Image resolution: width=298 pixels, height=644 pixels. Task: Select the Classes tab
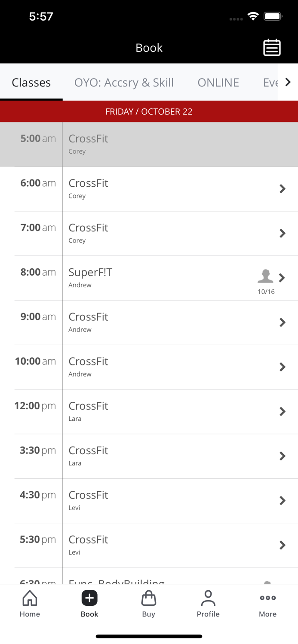(x=31, y=82)
